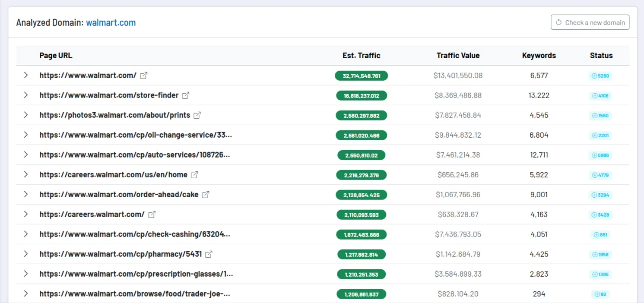Click the 2,561,020.466 traffic pill
Viewport: 644px width, 303px height.
[x=362, y=136]
